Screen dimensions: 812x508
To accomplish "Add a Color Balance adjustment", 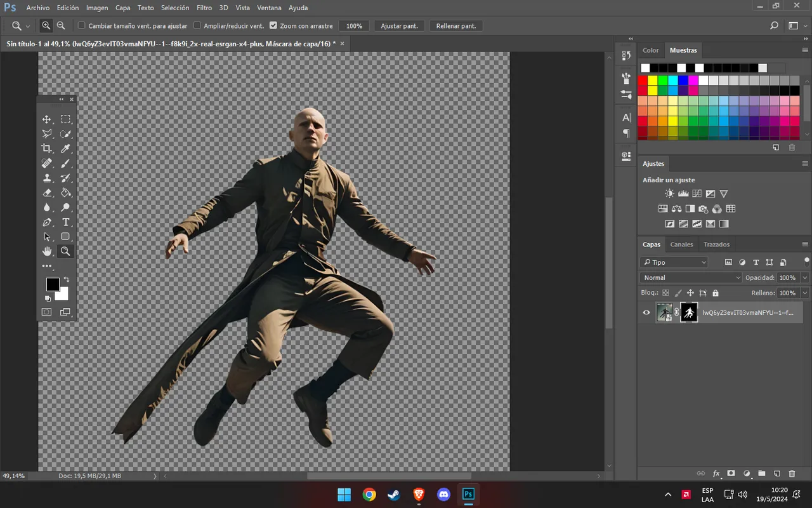I will tap(676, 209).
